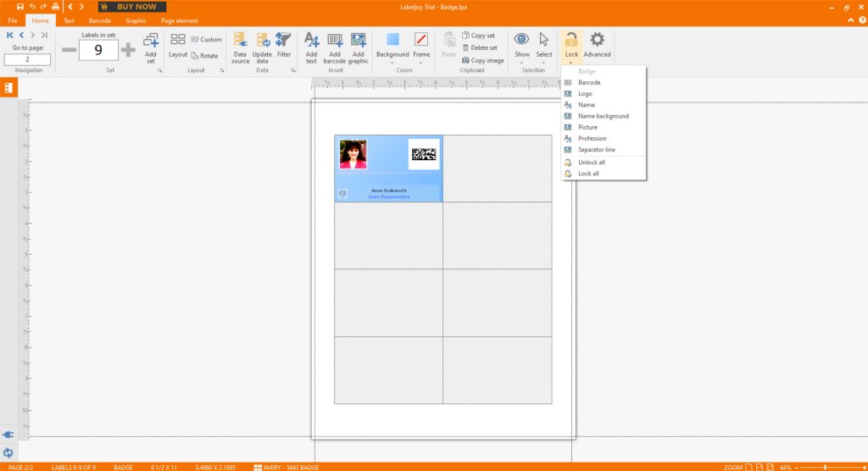Screen dimensions: 868x471
Task: Choose Unlock all from the Lock menu
Action: (591, 162)
